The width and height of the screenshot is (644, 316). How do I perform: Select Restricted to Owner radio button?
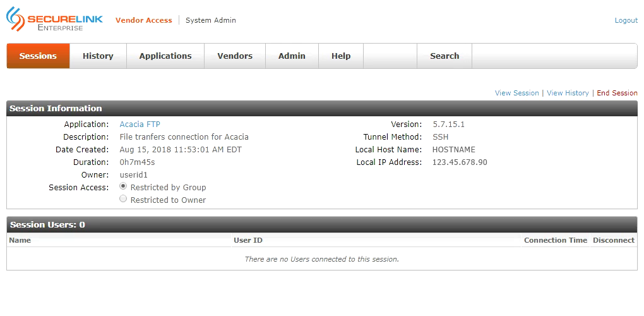(x=123, y=199)
